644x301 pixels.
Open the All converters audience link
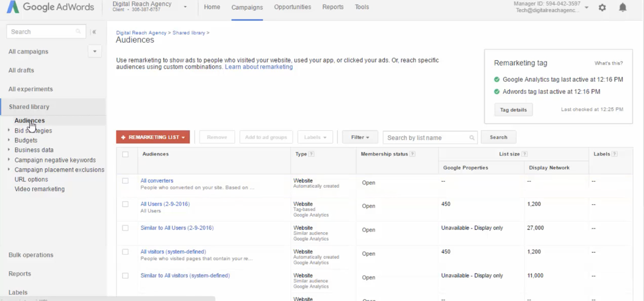[157, 181]
